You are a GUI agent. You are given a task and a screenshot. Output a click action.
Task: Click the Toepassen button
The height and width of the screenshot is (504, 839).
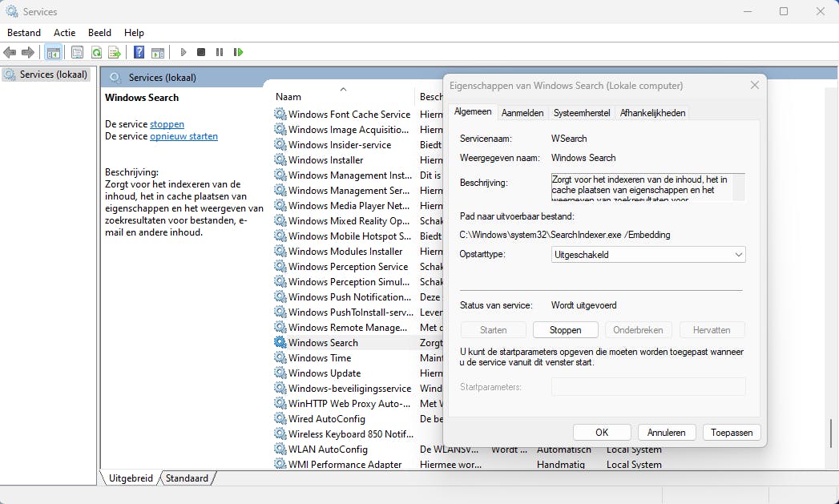[732, 433]
